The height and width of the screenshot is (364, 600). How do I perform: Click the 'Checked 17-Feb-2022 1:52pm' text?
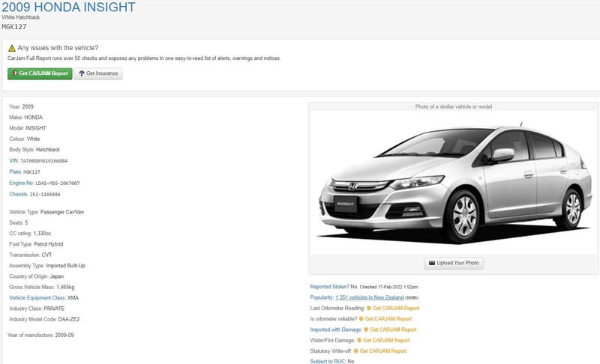[389, 287]
